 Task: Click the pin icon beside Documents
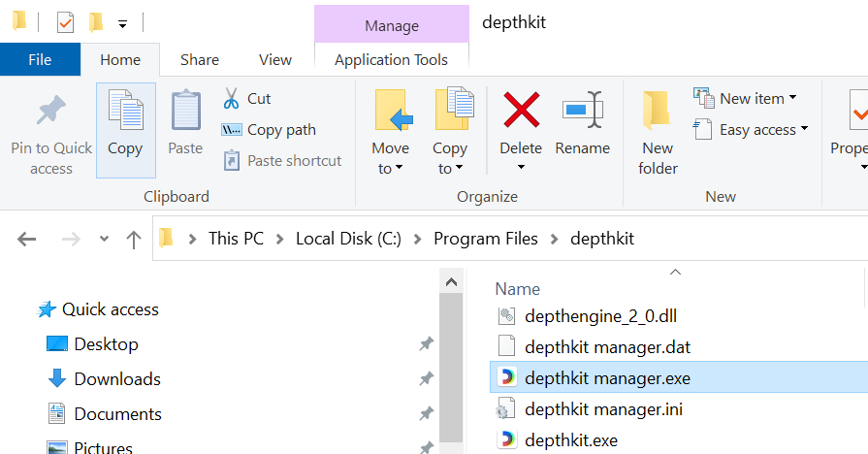(427, 413)
